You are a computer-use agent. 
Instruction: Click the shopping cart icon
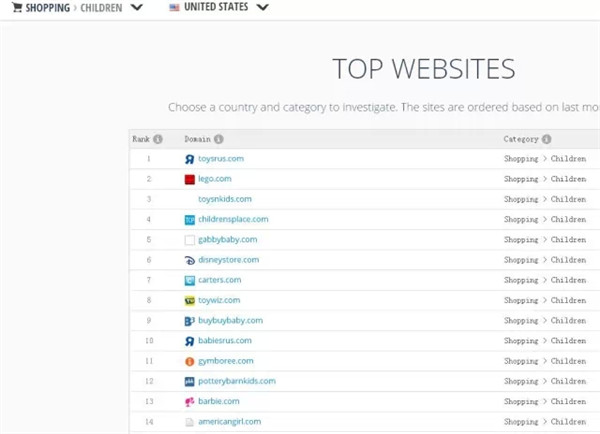(x=17, y=7)
